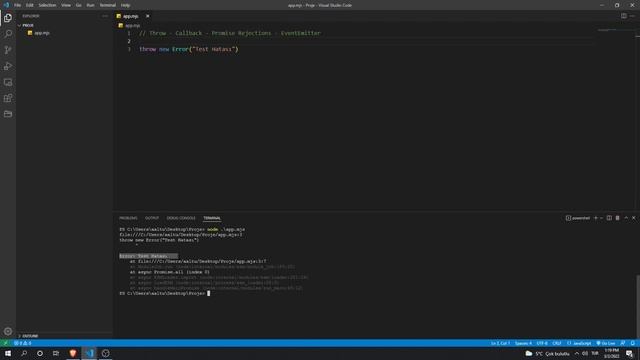Open the View menu

[66, 5]
